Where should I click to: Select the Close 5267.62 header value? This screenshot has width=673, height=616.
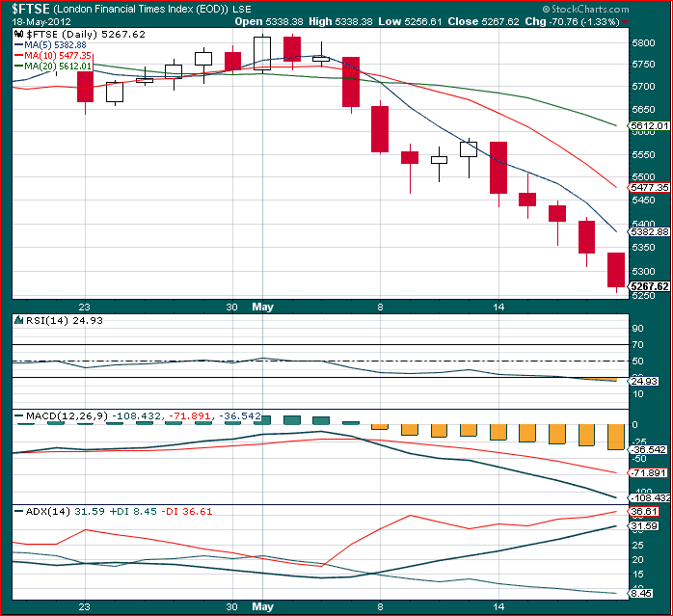[483, 21]
